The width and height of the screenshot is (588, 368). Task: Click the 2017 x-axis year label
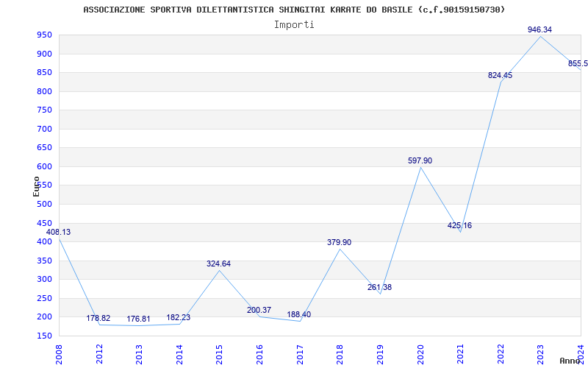(x=300, y=354)
